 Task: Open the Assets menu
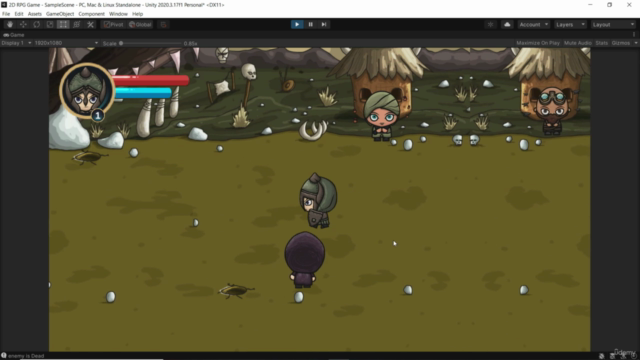pyautogui.click(x=35, y=14)
